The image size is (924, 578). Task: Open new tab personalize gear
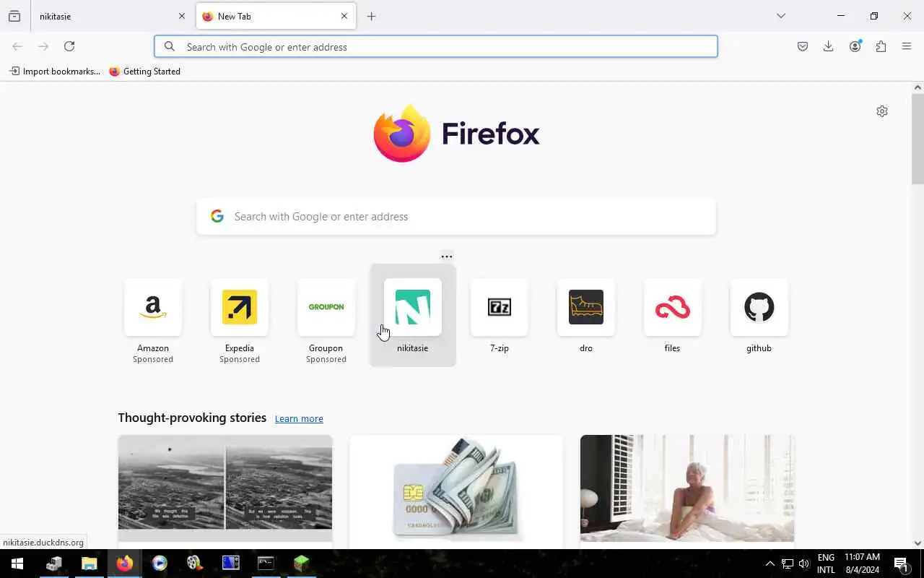(x=882, y=111)
